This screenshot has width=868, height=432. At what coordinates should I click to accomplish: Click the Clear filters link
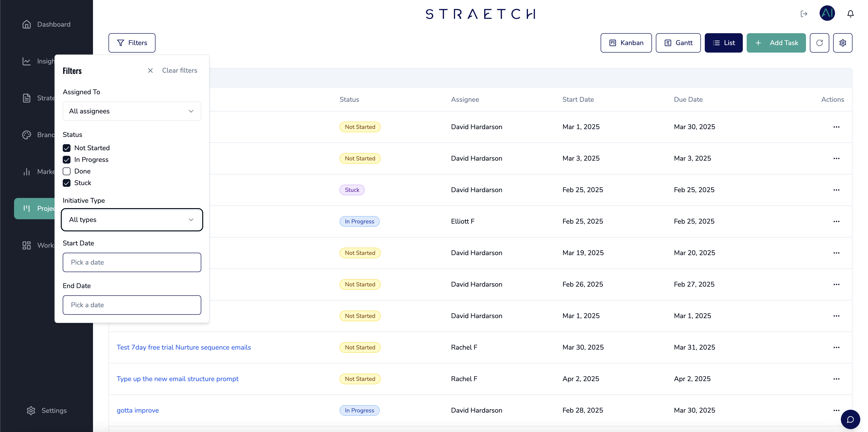point(180,71)
